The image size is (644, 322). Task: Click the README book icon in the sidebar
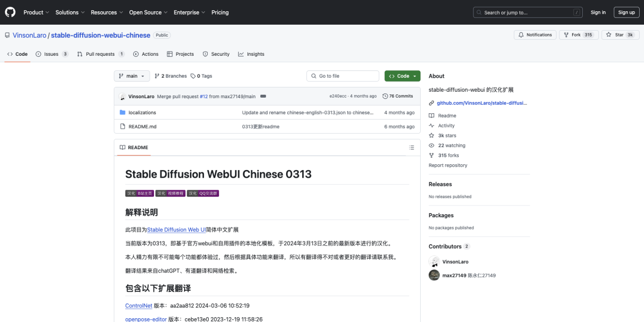[432, 115]
